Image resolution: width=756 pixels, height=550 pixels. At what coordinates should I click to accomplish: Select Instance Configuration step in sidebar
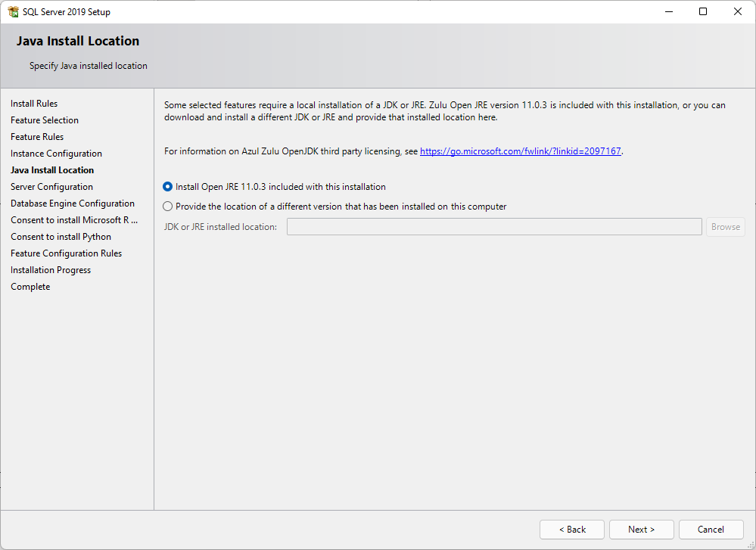(x=57, y=154)
